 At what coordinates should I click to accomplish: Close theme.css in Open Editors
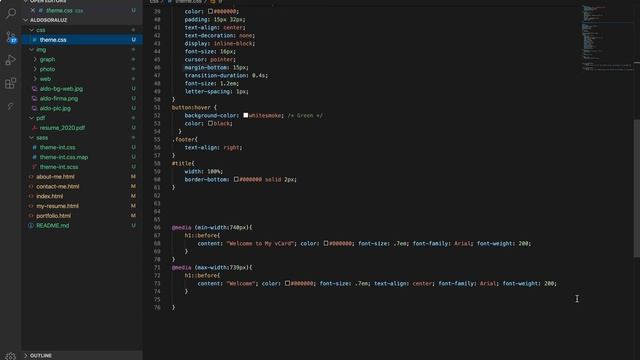(33, 10)
